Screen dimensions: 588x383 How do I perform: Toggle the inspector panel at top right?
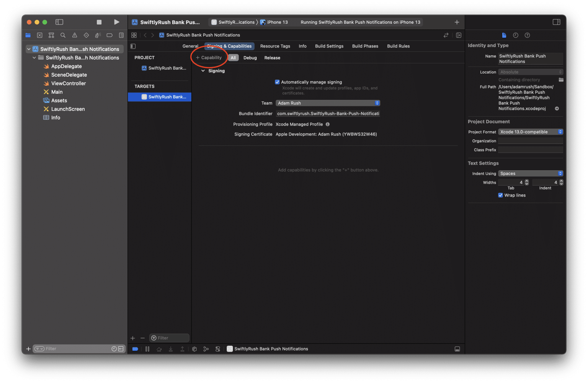pos(557,22)
